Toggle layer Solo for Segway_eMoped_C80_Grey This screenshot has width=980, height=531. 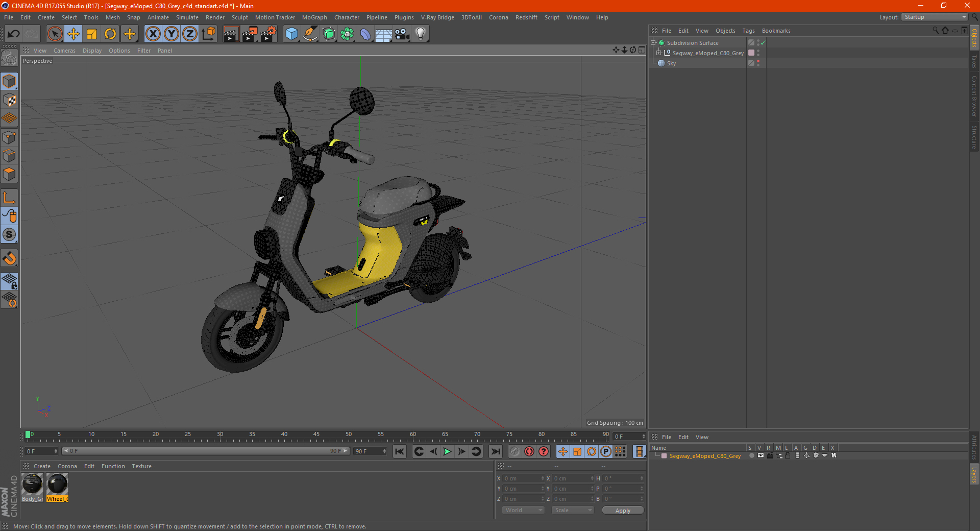(751, 456)
